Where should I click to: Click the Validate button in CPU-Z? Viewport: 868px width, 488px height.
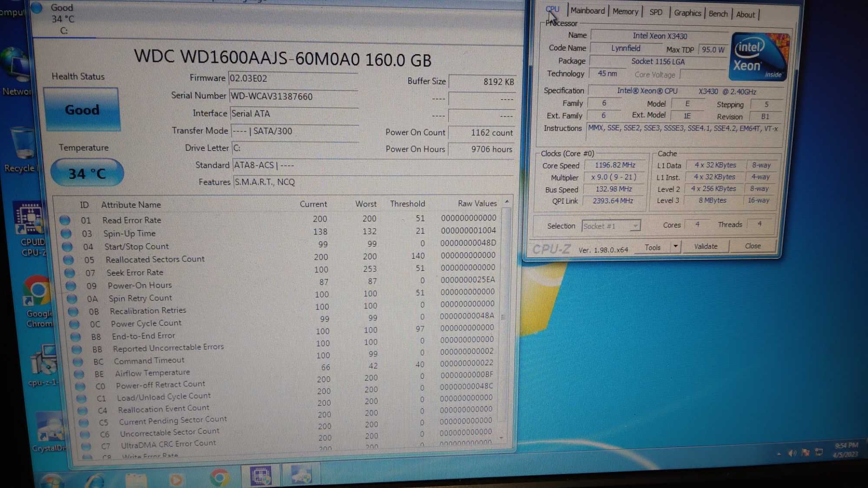(706, 246)
